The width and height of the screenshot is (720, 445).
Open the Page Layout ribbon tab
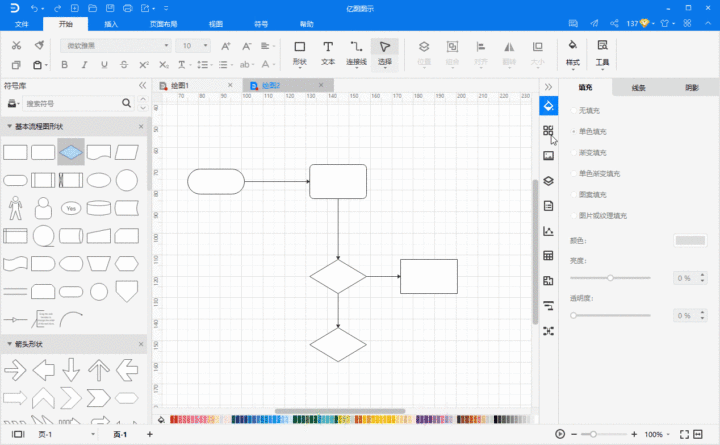tap(163, 24)
